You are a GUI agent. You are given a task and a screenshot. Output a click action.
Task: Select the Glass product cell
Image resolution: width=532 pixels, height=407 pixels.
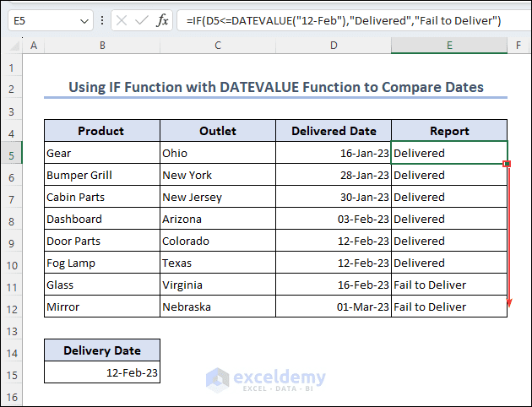[x=102, y=285]
